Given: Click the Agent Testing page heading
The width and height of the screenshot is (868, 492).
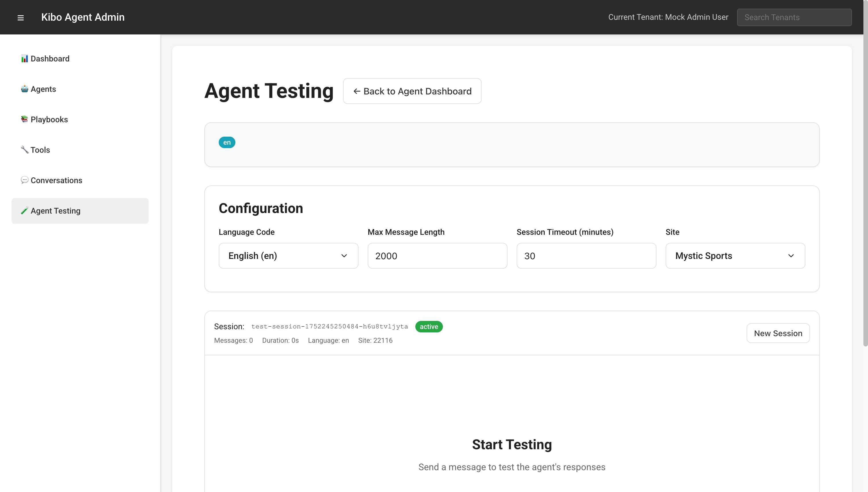Looking at the screenshot, I should (x=269, y=91).
